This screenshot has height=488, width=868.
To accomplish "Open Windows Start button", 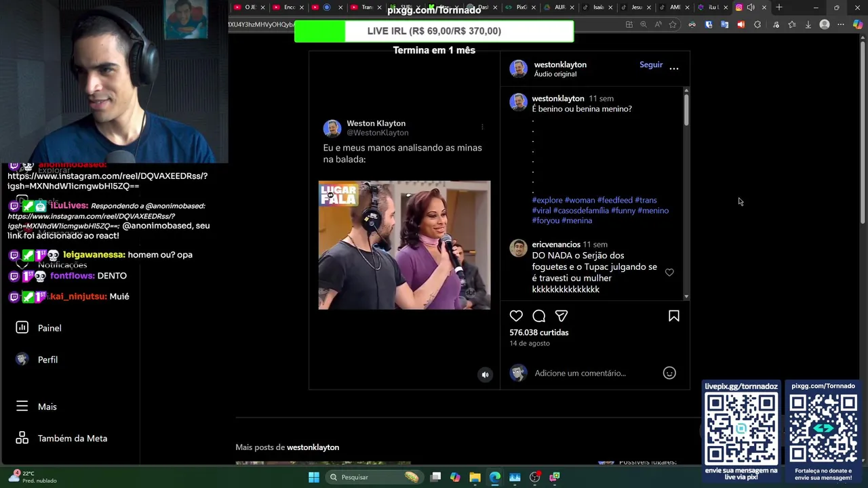I will point(314,477).
